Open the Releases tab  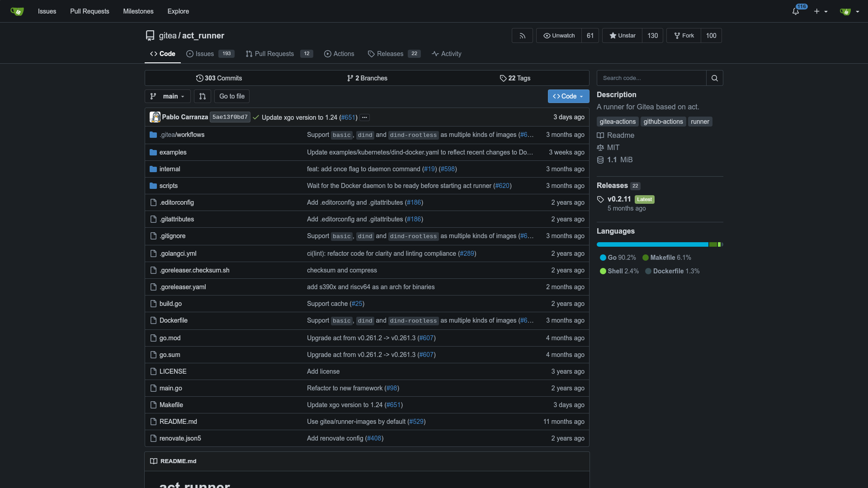pos(390,54)
